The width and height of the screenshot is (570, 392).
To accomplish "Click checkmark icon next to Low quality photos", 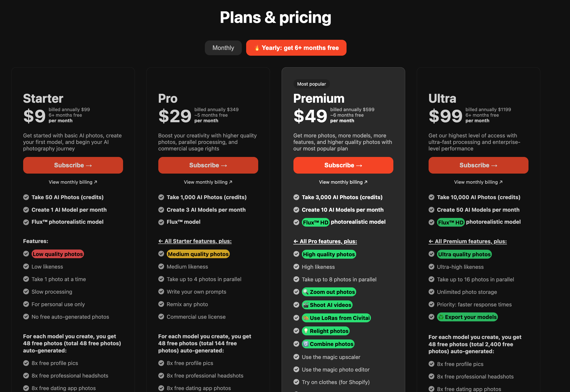I will 26,254.
